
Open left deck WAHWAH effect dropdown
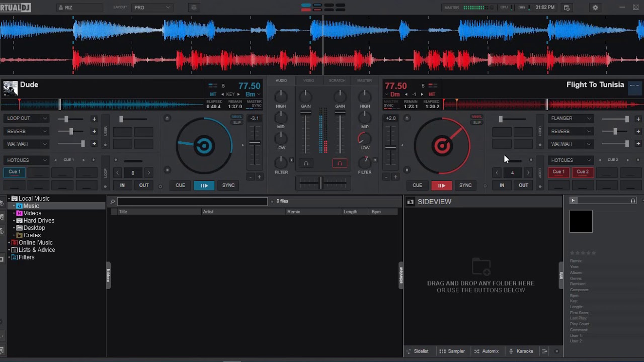pyautogui.click(x=27, y=144)
